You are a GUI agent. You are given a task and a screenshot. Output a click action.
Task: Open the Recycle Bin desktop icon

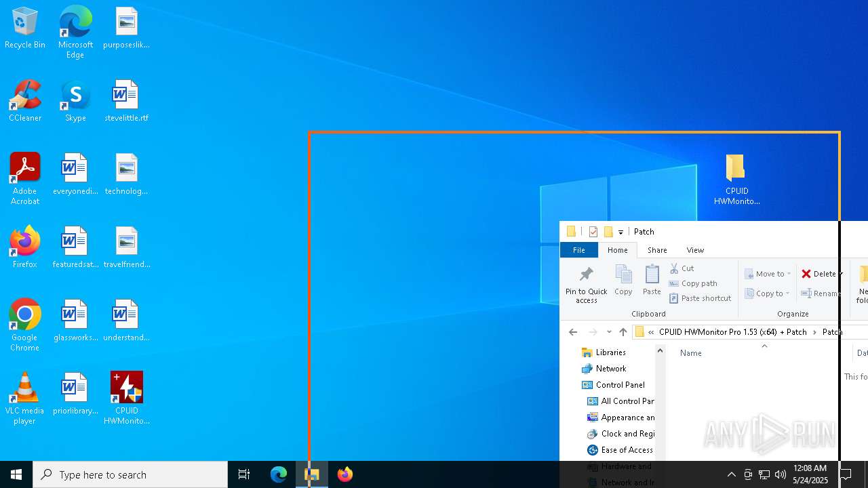[25, 28]
